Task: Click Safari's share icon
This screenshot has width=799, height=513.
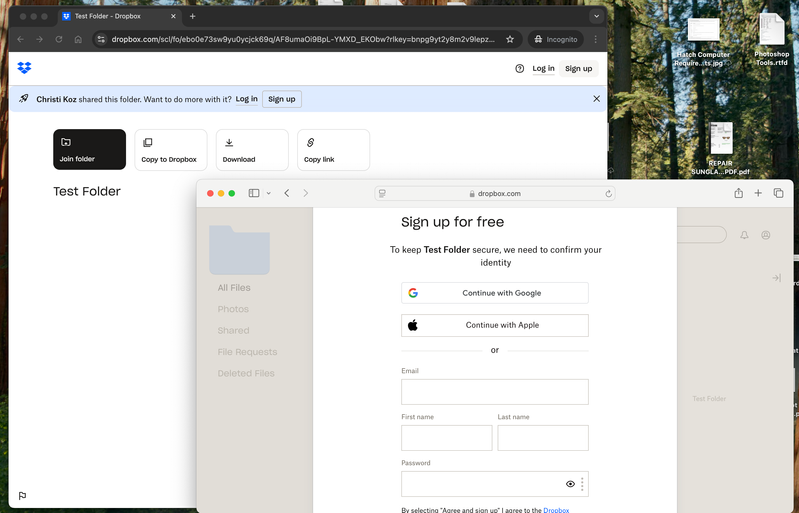Action: click(x=738, y=193)
